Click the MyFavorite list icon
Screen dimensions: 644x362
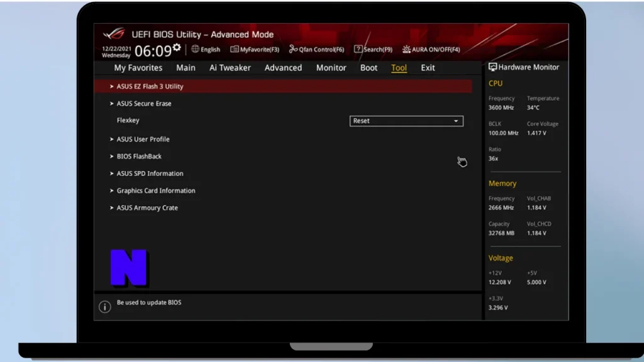[234, 49]
